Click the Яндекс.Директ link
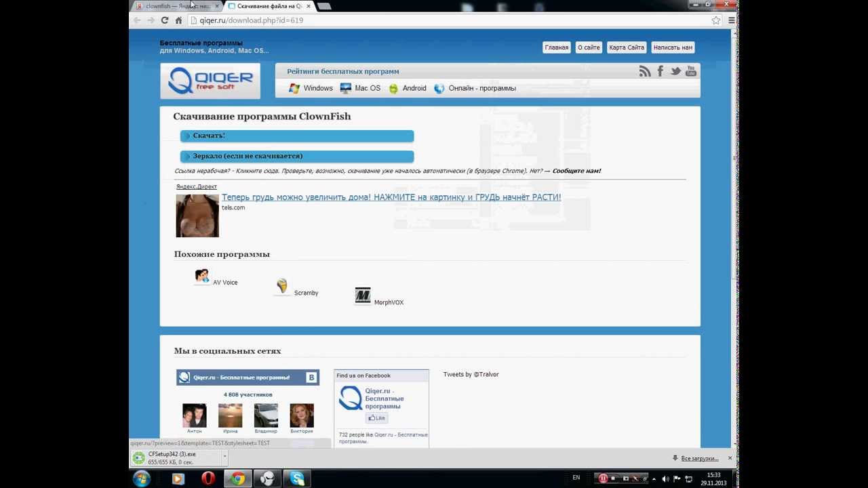This screenshot has width=868, height=488. coord(197,186)
